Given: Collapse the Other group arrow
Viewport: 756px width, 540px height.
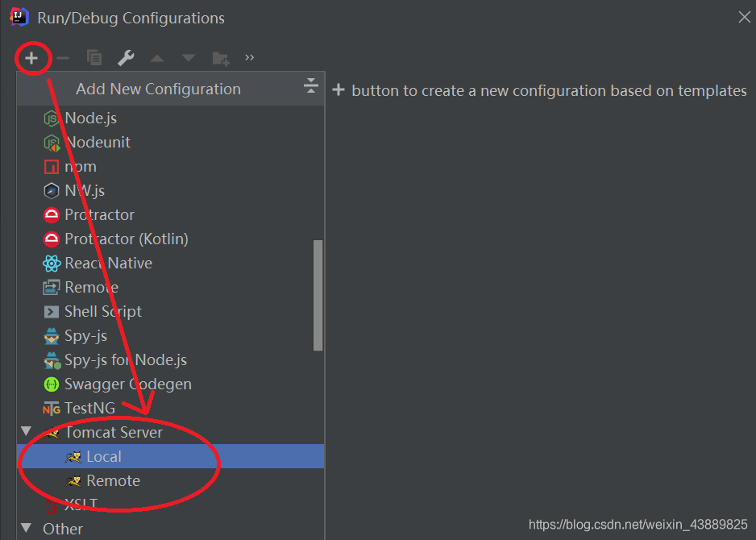Looking at the screenshot, I should point(26,528).
